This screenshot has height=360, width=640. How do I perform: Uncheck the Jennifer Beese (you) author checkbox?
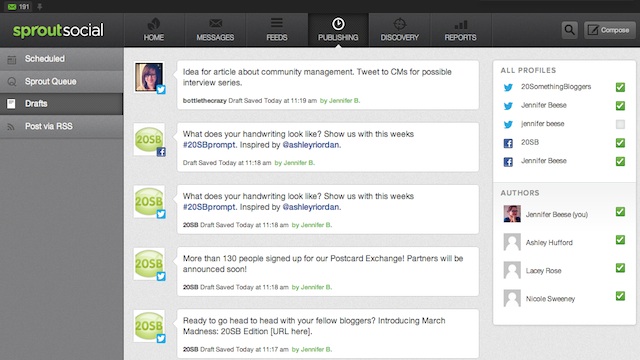tap(620, 211)
